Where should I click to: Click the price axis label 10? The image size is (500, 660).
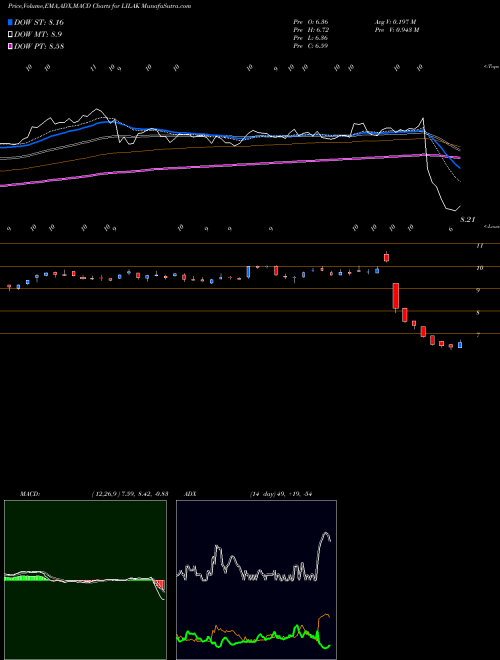479,268
